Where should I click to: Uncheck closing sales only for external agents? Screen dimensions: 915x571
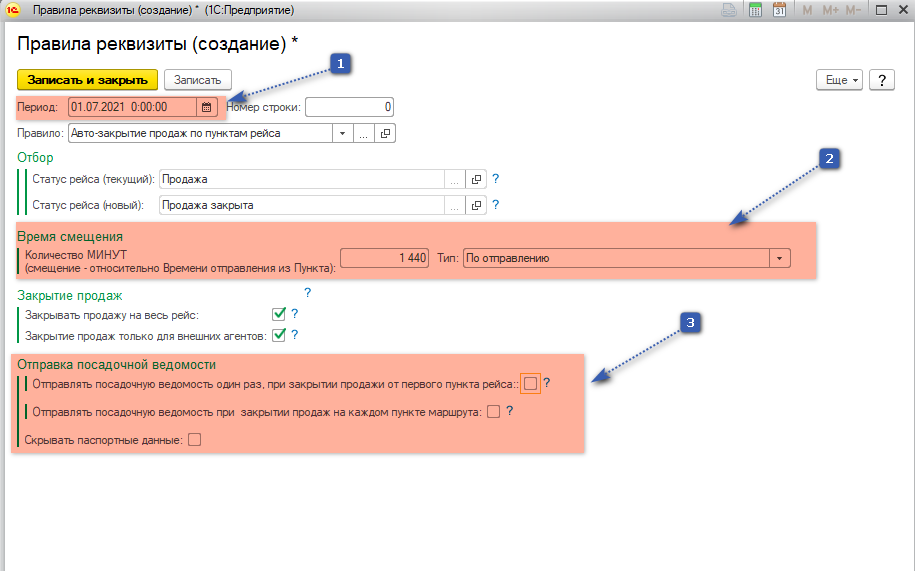point(279,336)
